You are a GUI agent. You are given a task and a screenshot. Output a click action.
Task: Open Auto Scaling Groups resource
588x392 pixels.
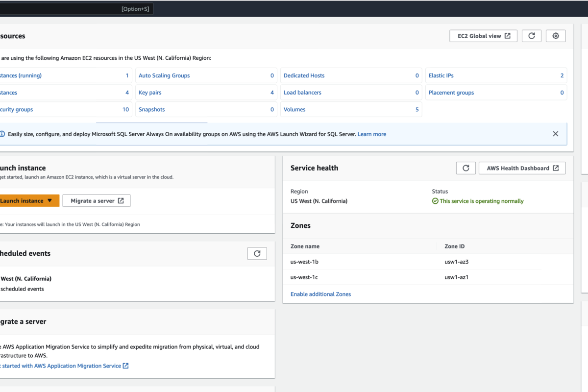click(x=164, y=75)
